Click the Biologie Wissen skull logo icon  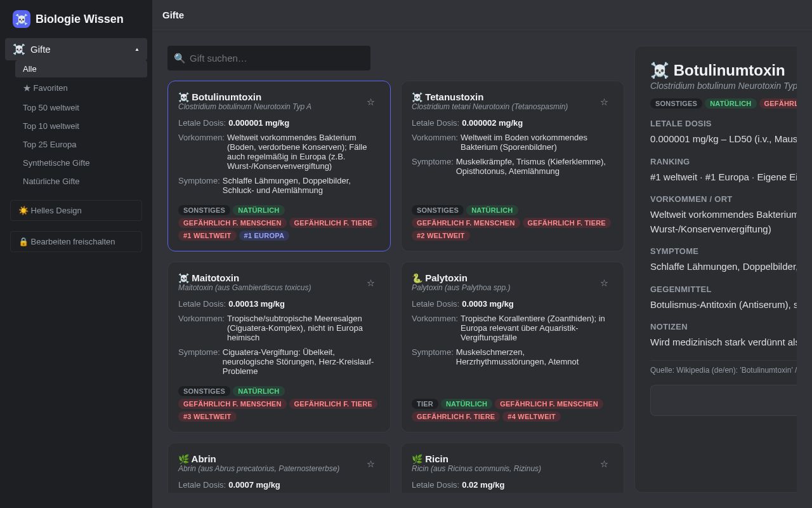tap(22, 19)
